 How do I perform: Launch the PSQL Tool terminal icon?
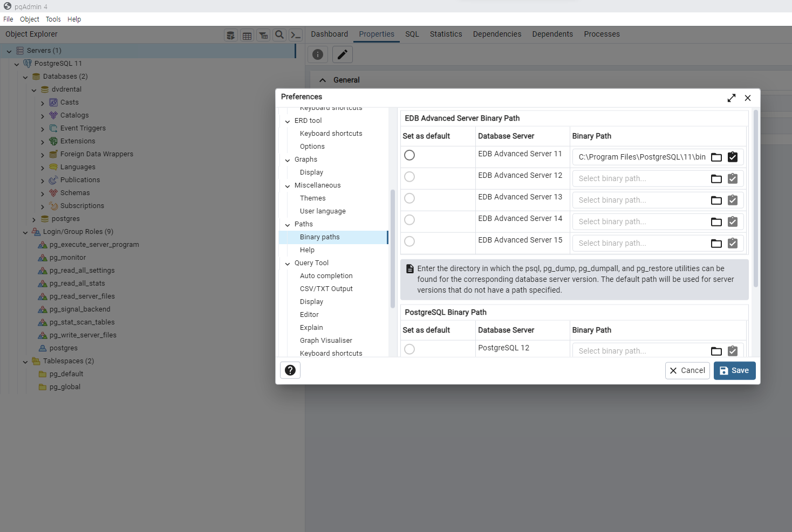296,36
